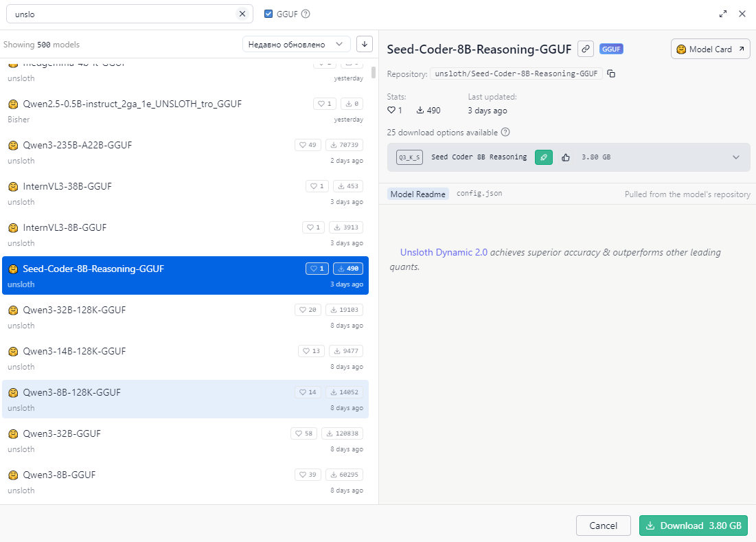Click Download 3.80 GB button
The height and width of the screenshot is (542, 756).
tap(694, 526)
